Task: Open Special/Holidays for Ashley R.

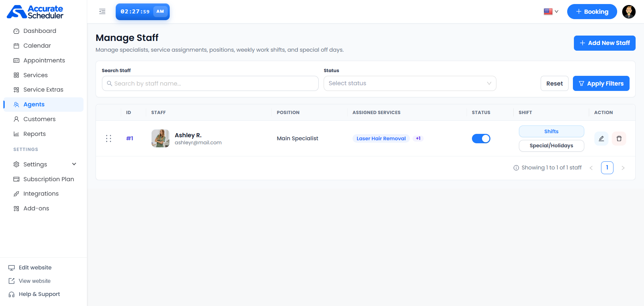Action: tap(551, 146)
